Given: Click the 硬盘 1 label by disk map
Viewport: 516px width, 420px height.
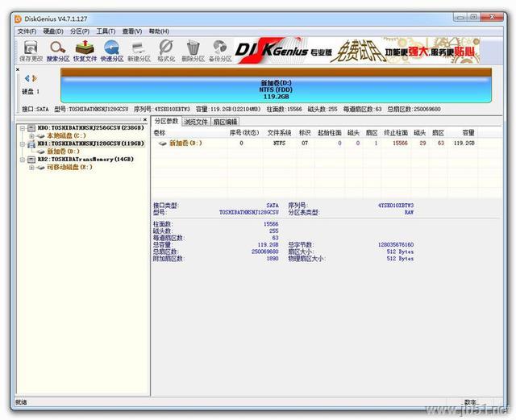Looking at the screenshot, I should [31, 92].
